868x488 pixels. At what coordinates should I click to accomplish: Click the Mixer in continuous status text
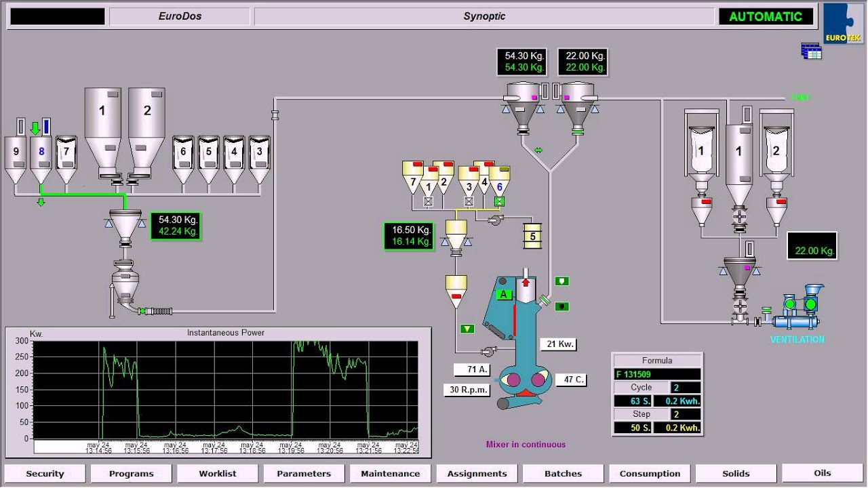pos(526,445)
